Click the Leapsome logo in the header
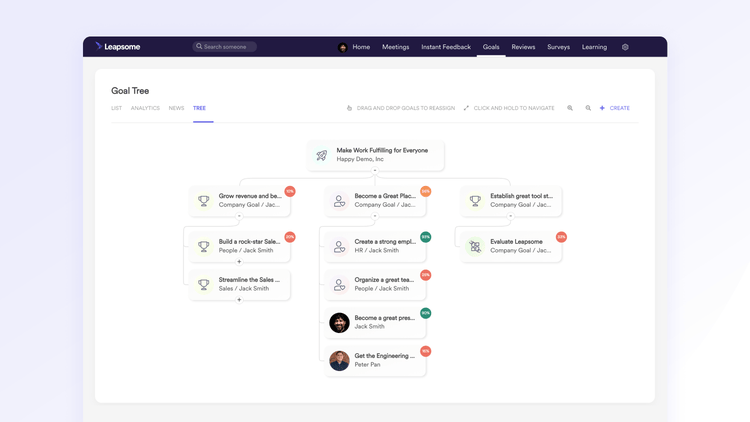The height and width of the screenshot is (422, 750). coord(118,46)
